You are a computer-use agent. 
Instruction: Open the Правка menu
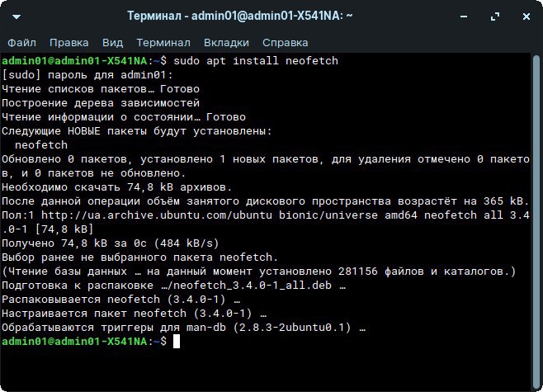coord(68,42)
